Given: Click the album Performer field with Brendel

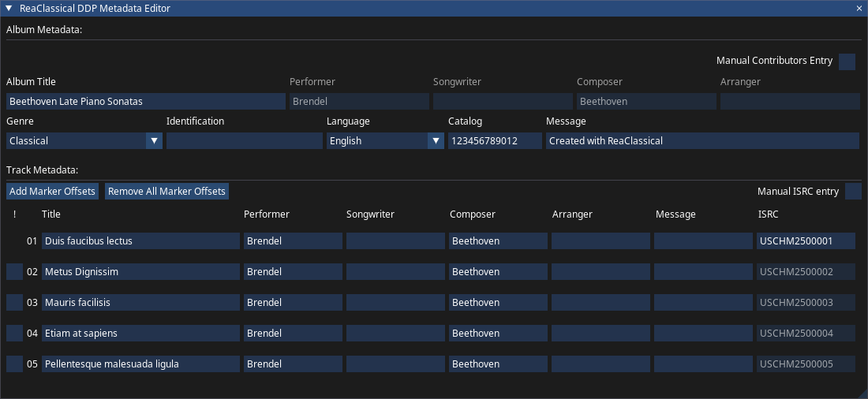Looking at the screenshot, I should 359,101.
